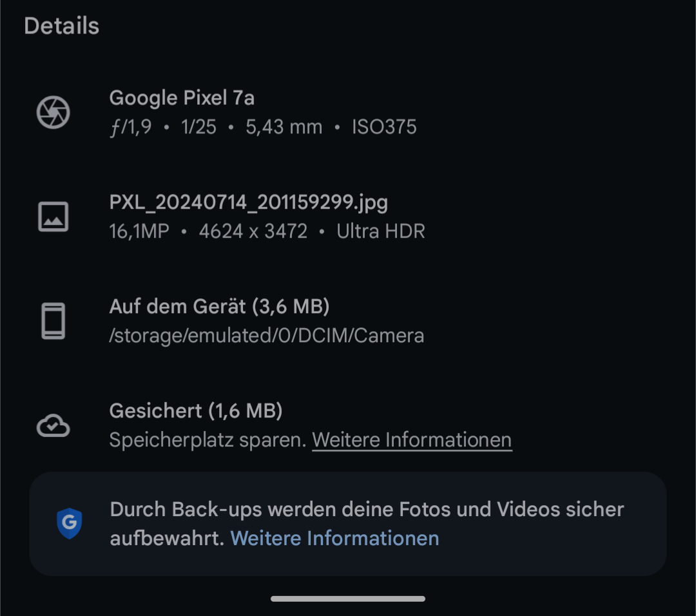Tap the Details section heading
Viewport: 696px width, 616px height.
point(62,26)
